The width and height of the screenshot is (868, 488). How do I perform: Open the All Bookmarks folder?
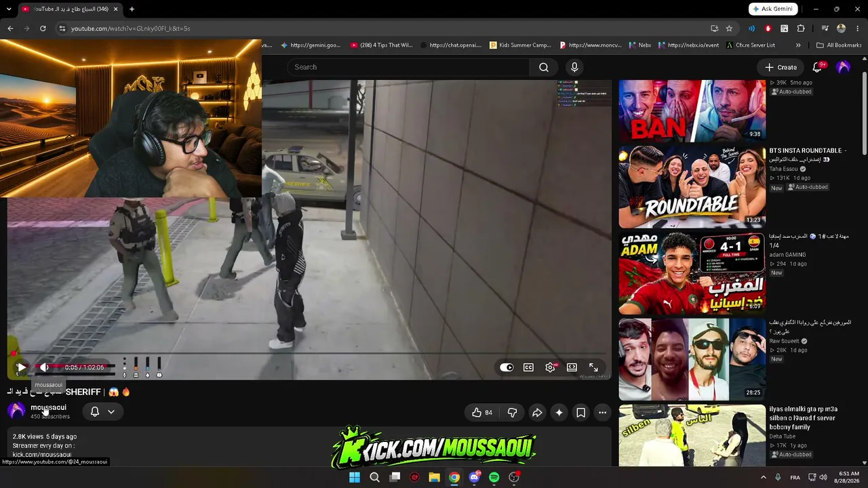point(839,45)
